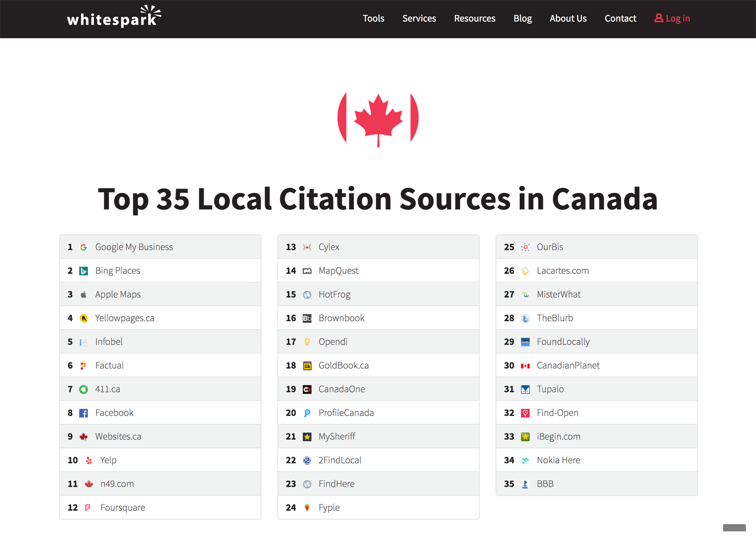The height and width of the screenshot is (554, 756).
Task: Click the Google My Business icon
Action: pyautogui.click(x=84, y=247)
